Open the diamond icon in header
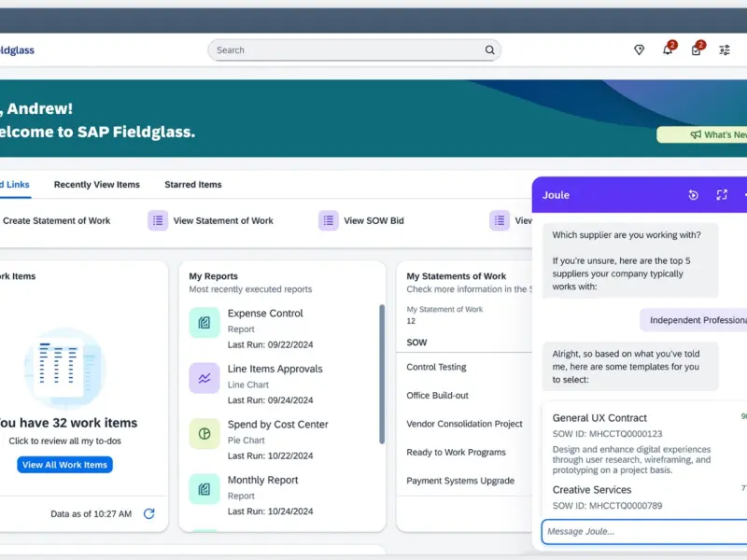747x560 pixels. pyautogui.click(x=639, y=50)
